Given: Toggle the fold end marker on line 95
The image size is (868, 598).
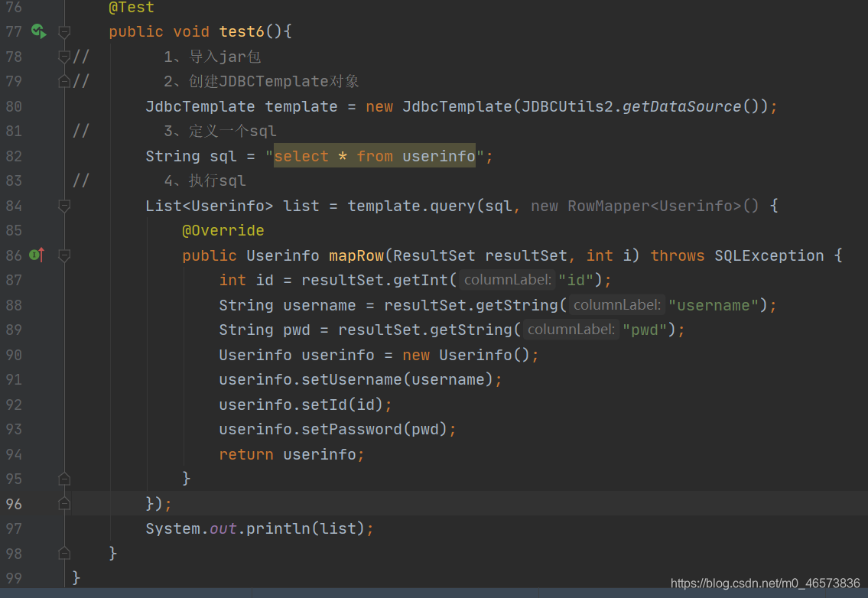Looking at the screenshot, I should click(x=64, y=479).
